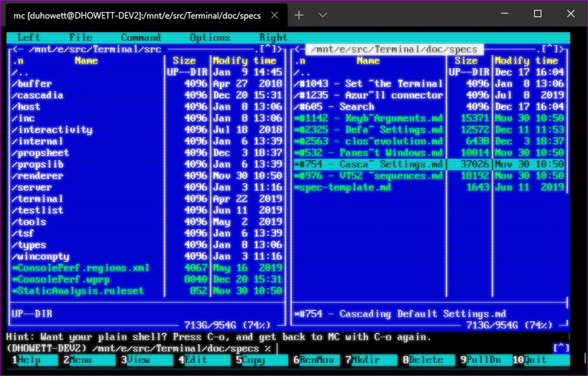
Task: Open the tab dropdown chevron in title bar
Action: pyautogui.click(x=322, y=14)
